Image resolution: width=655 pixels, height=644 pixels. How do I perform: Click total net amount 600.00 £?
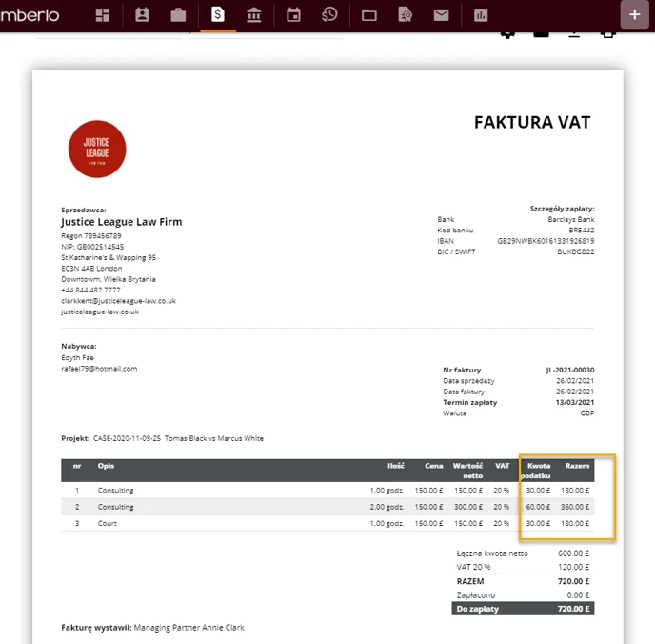[573, 553]
